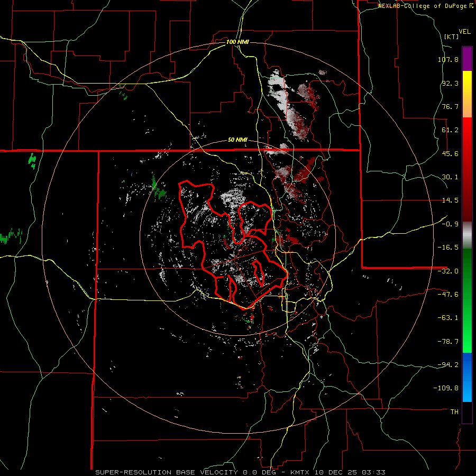Click the NEXLAB-College of DuPage watermark text
The width and height of the screenshot is (476, 476).
tap(426, 6)
